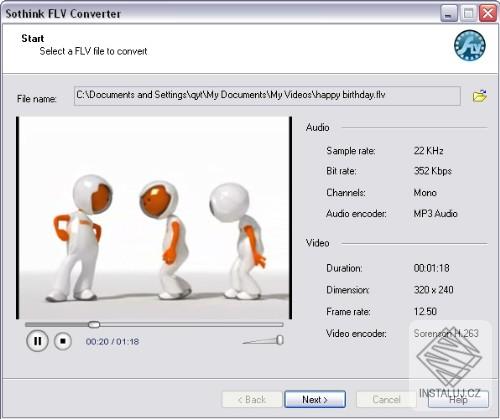Adjust the volume slider handle
500x420 pixels.
[x=280, y=340]
